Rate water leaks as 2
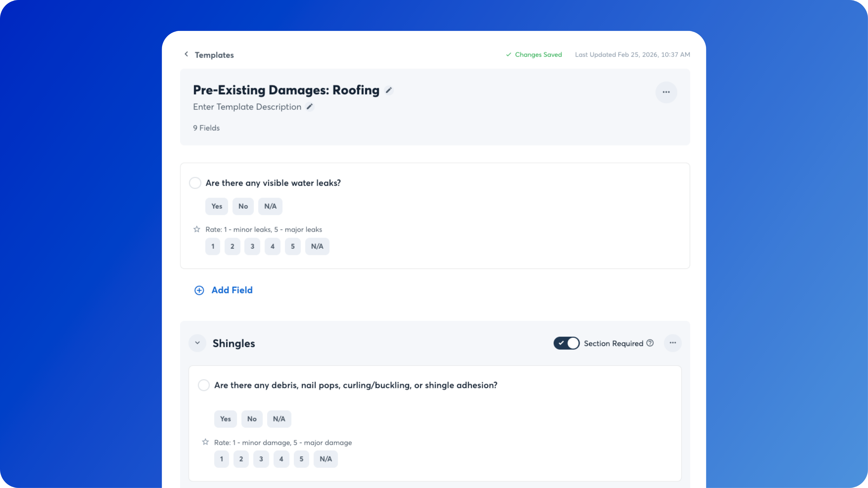Viewport: 868px width, 488px height. (x=233, y=246)
